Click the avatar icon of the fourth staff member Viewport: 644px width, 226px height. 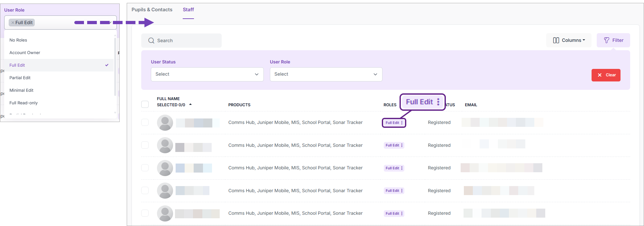click(165, 191)
